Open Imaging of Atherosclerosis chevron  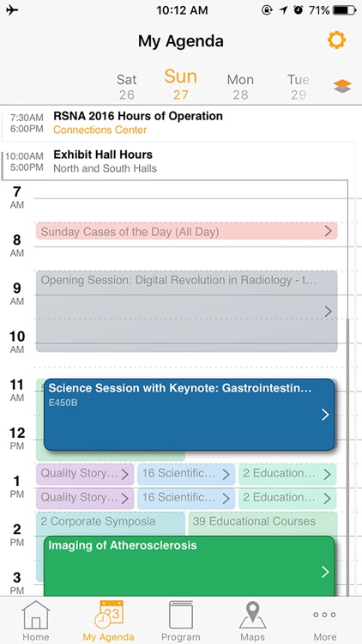coord(325,571)
